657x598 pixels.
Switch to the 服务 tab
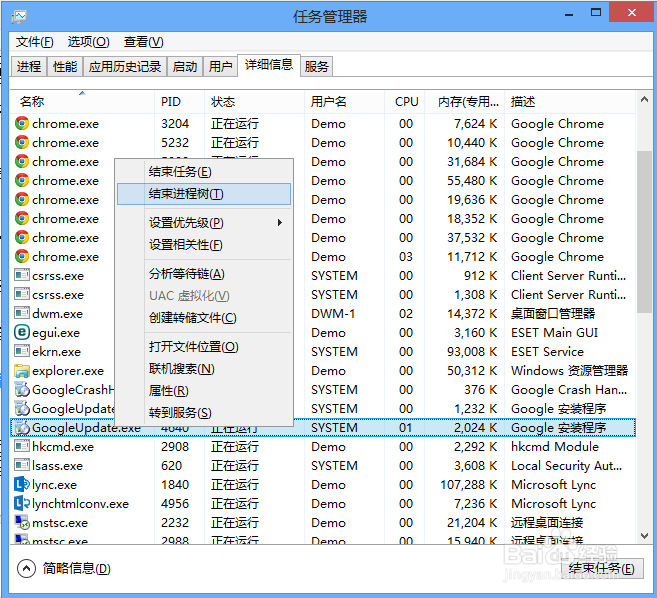tap(316, 66)
